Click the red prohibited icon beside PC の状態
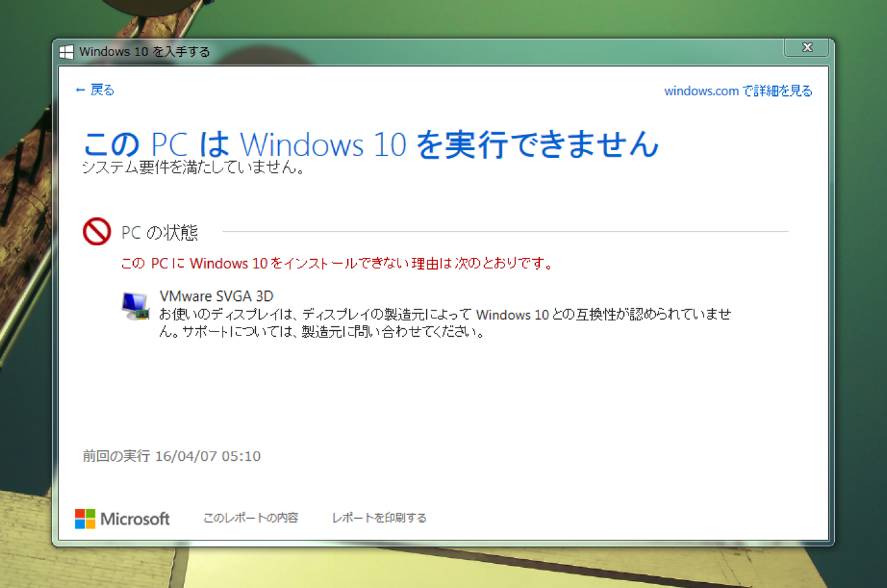This screenshot has width=887, height=588. click(x=97, y=232)
